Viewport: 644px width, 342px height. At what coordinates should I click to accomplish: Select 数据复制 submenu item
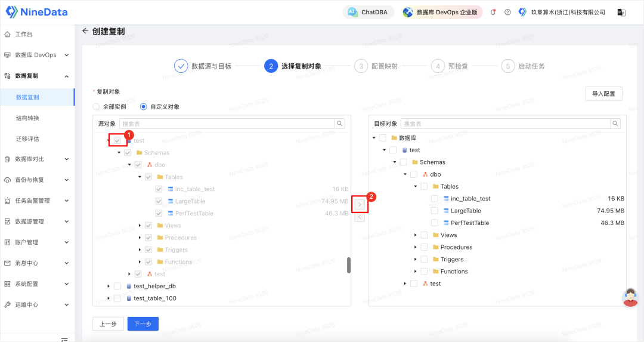point(27,97)
